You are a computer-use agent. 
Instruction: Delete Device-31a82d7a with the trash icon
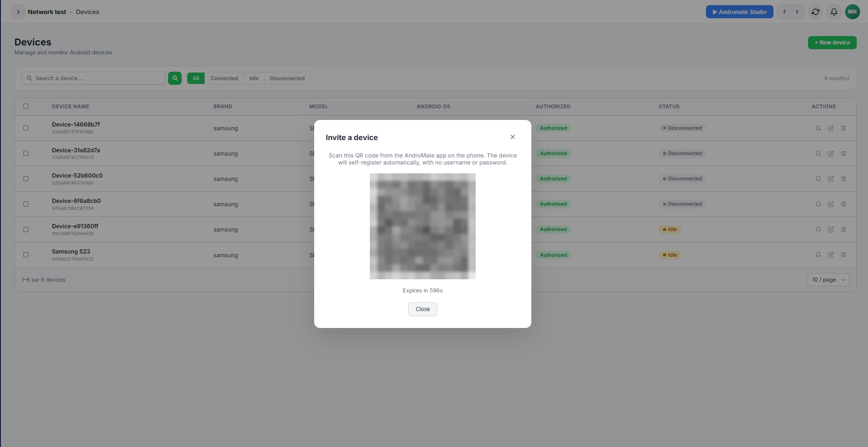(x=844, y=153)
